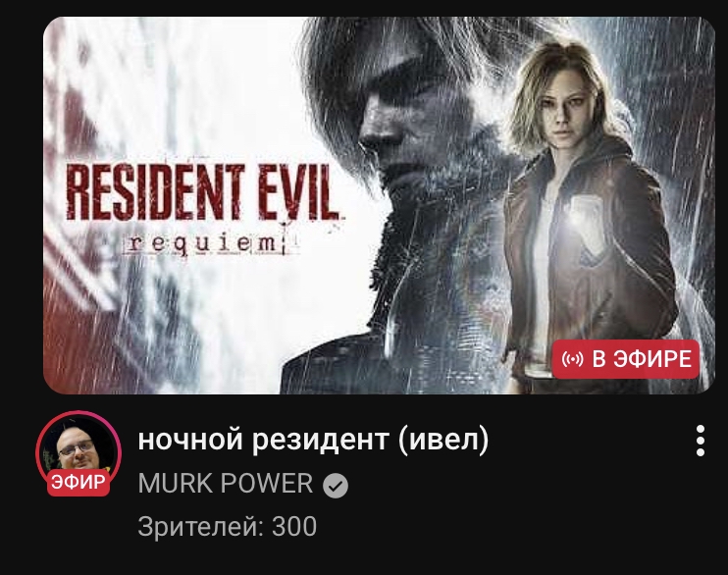Image resolution: width=728 pixels, height=575 pixels.
Task: Click the ЭФИРЕ text inside the live badge
Action: click(652, 359)
